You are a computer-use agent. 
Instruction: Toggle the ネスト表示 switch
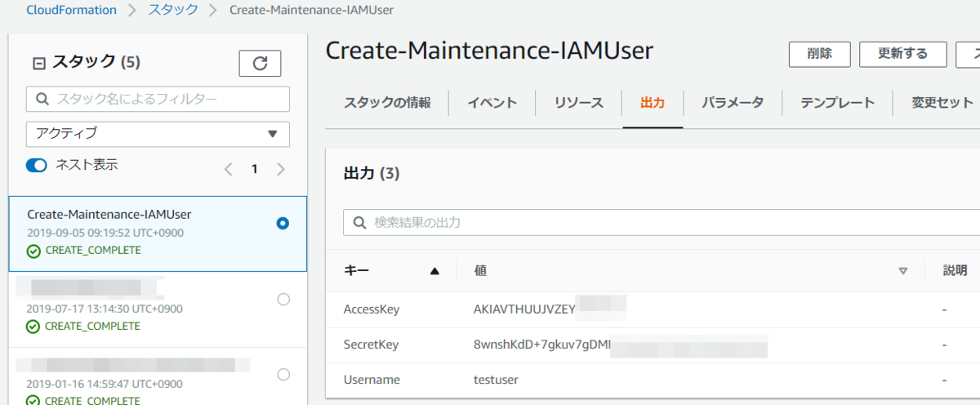click(37, 165)
